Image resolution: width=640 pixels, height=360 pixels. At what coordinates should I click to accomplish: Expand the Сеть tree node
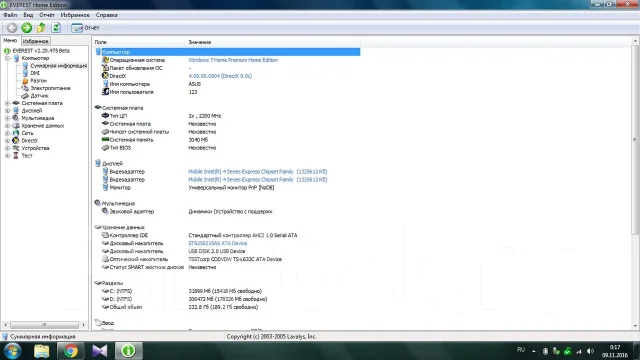7,133
